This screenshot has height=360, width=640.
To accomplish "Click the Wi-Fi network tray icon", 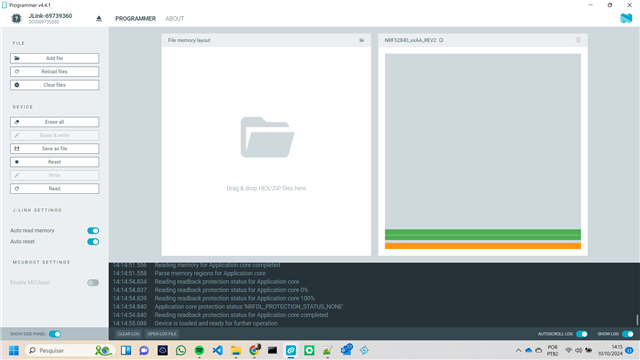I will 568,350.
